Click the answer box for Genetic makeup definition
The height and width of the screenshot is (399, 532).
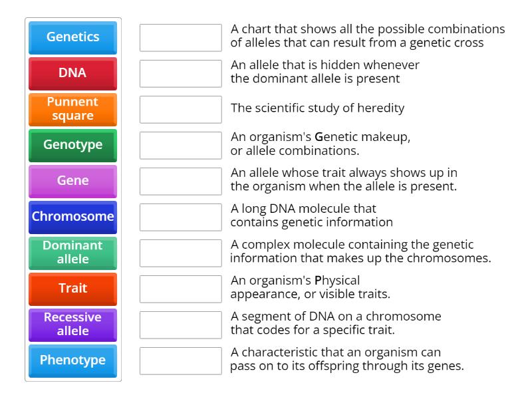pyautogui.click(x=180, y=146)
